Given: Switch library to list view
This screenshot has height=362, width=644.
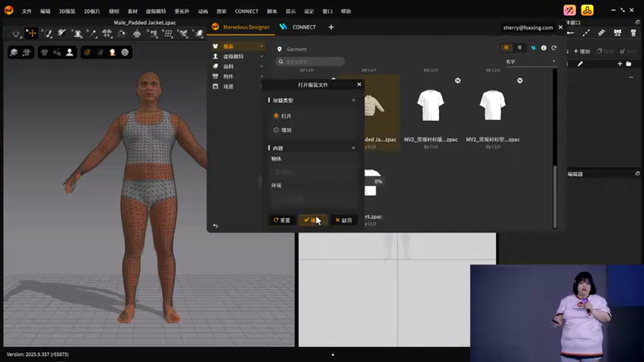Looking at the screenshot, I should click(519, 48).
